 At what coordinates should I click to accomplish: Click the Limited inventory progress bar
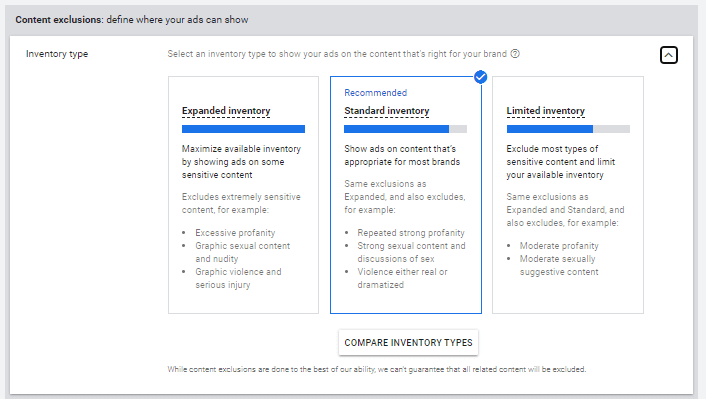tap(568, 129)
